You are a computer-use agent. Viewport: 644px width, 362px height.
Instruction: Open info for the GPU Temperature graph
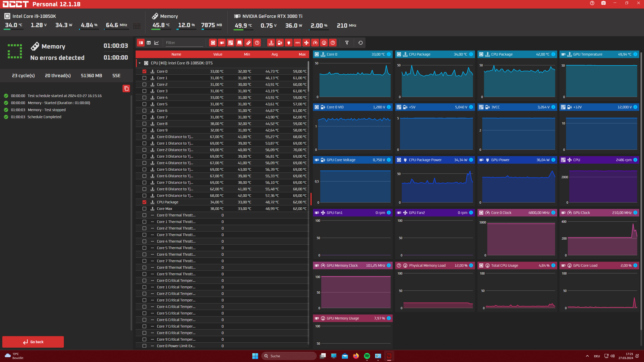[x=635, y=54]
